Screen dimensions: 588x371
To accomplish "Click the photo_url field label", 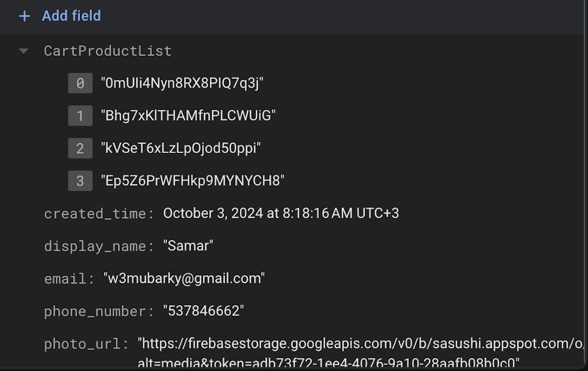I will (86, 343).
